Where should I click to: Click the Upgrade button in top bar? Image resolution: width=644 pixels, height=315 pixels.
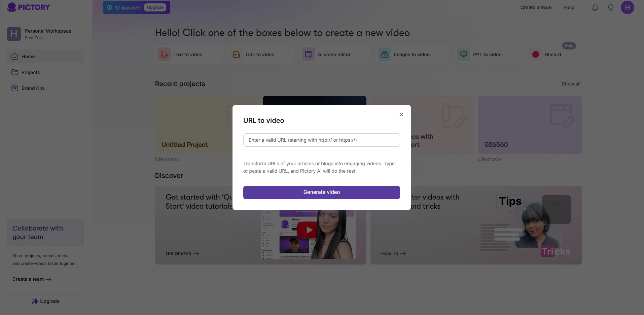(155, 7)
